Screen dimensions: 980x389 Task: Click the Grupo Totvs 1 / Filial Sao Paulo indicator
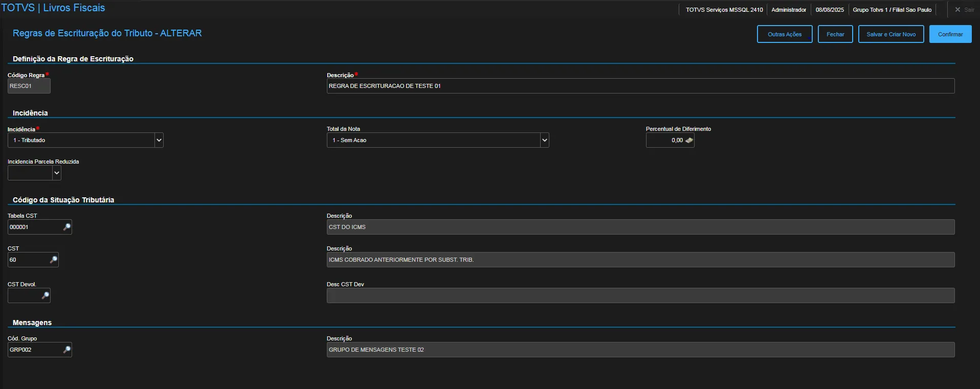click(x=892, y=10)
